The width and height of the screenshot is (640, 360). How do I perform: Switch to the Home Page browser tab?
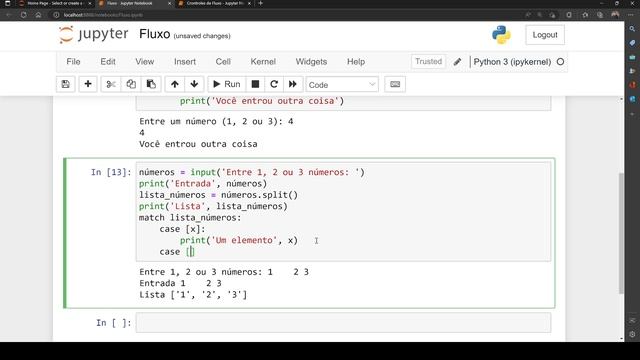[55, 3]
